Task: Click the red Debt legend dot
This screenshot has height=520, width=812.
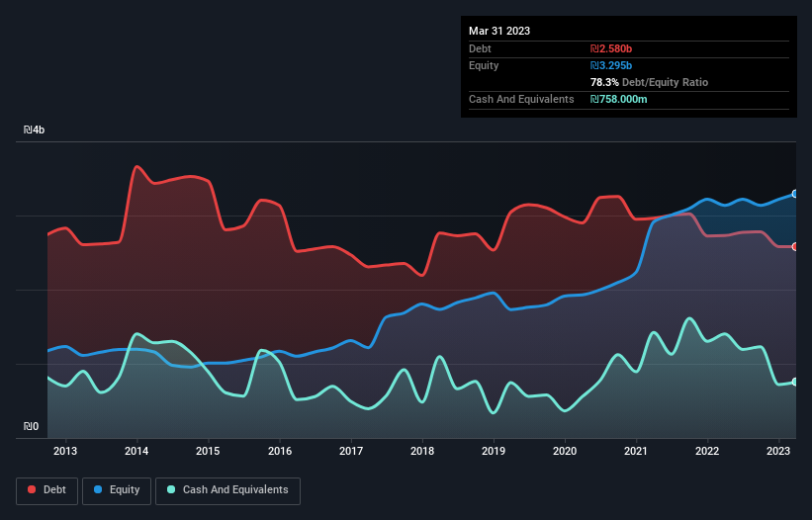Action: [32, 489]
